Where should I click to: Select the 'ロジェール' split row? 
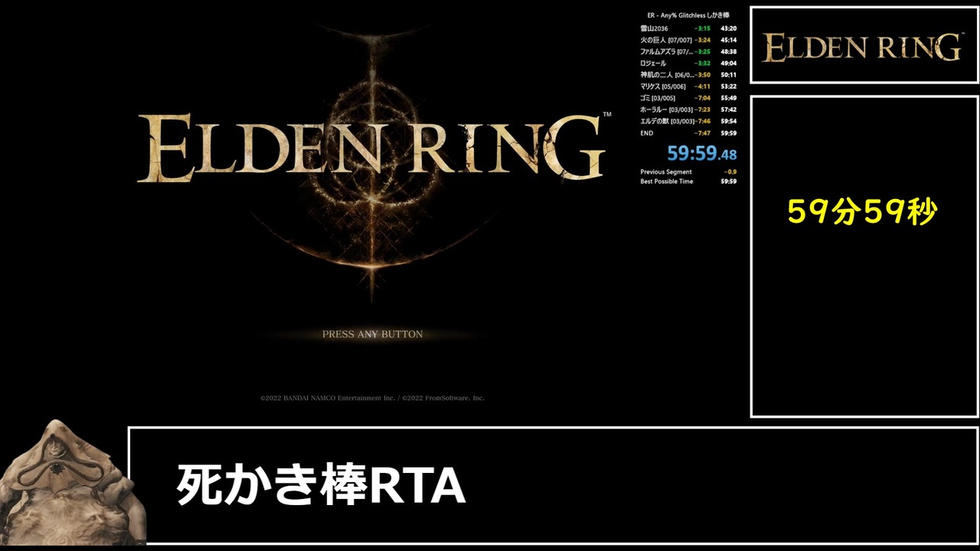pos(688,63)
